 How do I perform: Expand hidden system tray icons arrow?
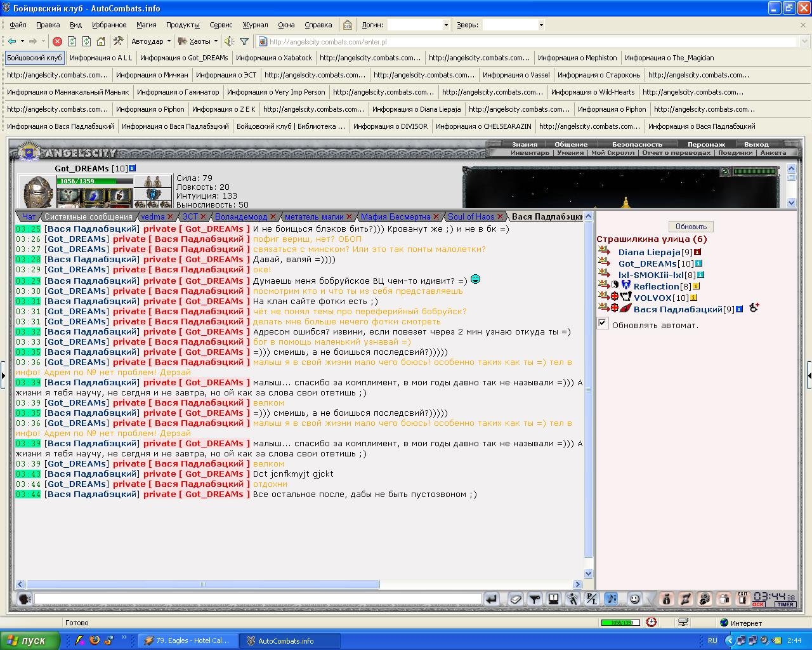730,640
